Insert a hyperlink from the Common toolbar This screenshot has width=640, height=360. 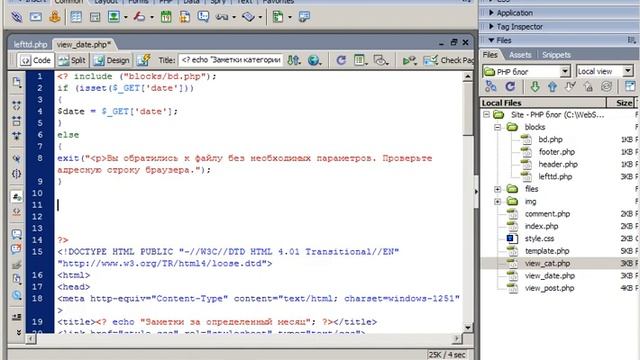[x=16, y=17]
